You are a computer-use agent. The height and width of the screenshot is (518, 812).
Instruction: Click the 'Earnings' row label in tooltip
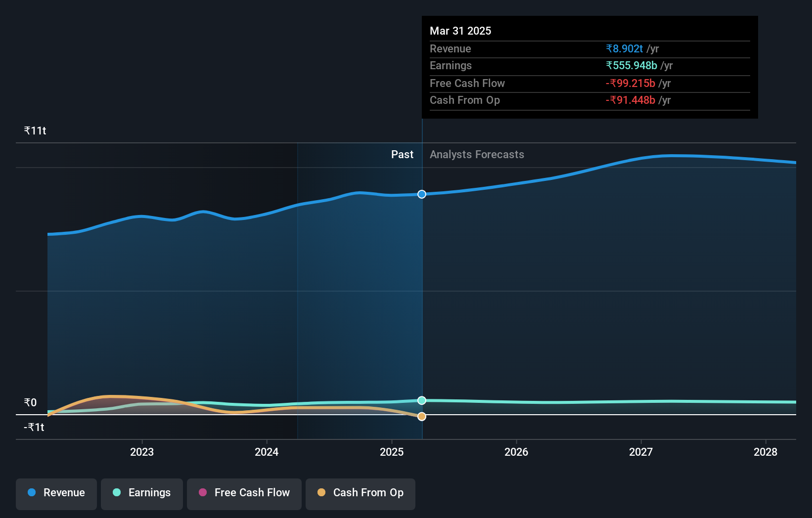tap(451, 65)
